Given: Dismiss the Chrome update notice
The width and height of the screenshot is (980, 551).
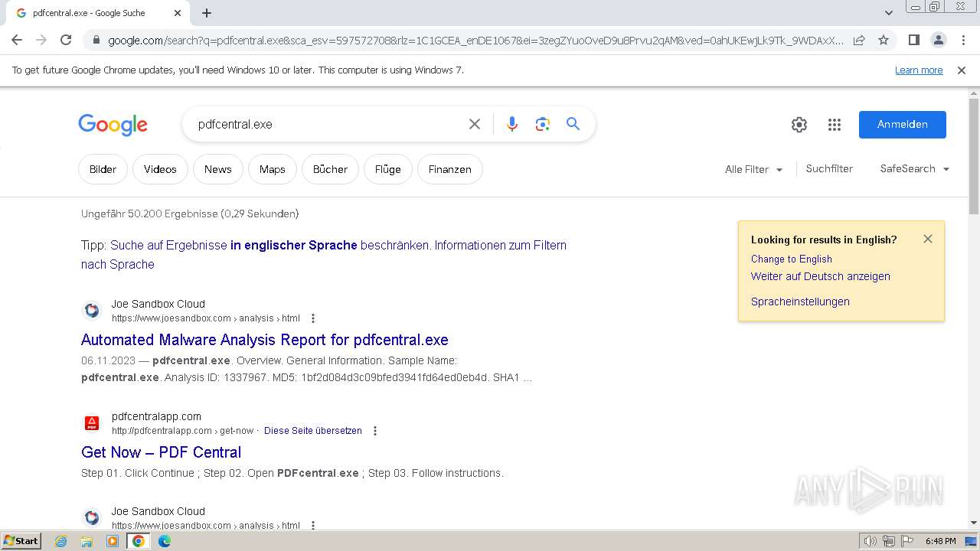Looking at the screenshot, I should coord(962,70).
